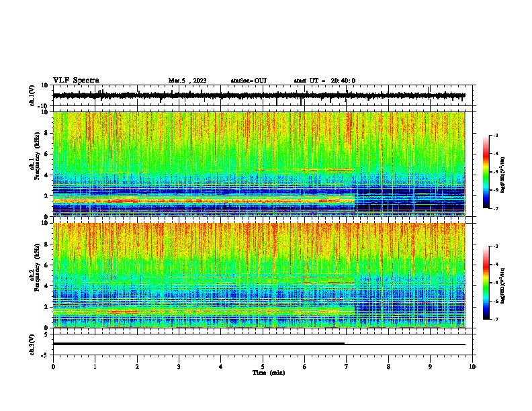Image resolution: width=532 pixels, height=411 pixels.
Task: Click the "-5" tick on ch.3(V) axis
Action: 46,355
